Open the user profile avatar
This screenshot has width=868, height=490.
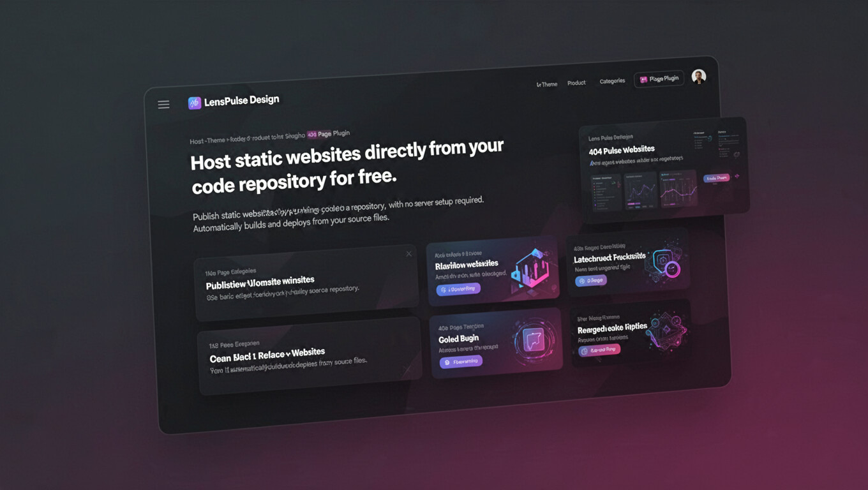point(699,77)
